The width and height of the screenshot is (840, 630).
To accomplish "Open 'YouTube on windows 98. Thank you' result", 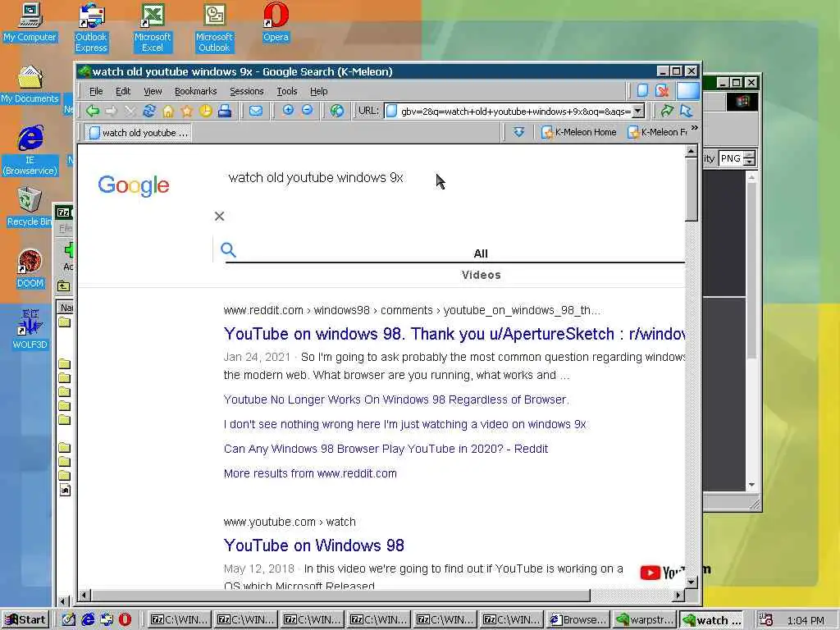I will coord(454,334).
